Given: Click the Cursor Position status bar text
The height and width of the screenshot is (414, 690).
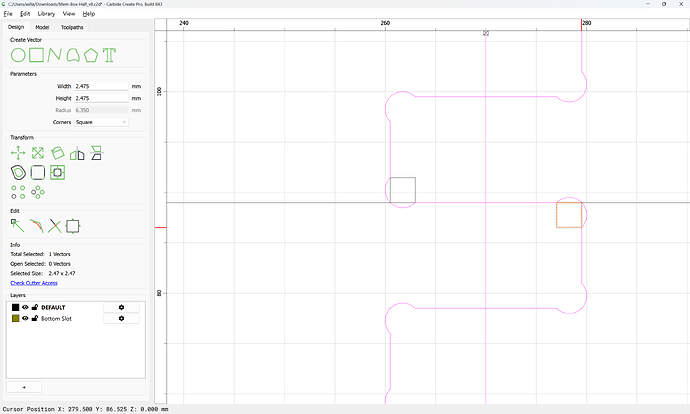Looking at the screenshot, I should (85, 409).
